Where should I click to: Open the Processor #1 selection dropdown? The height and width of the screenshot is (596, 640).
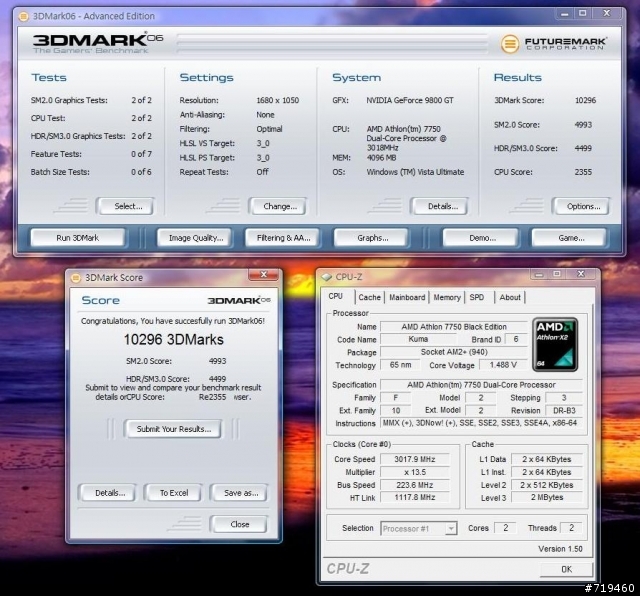[x=419, y=529]
